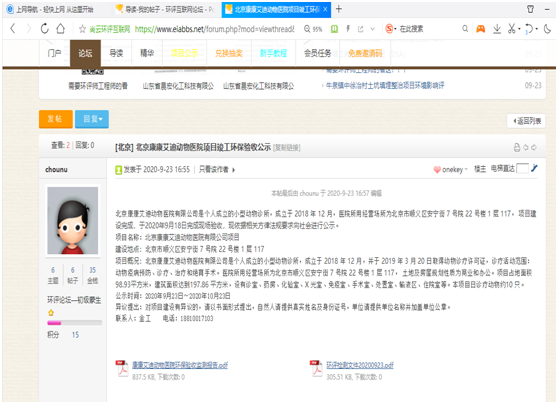Viewport: 558px width, 404px height.
Task: Open the 精华 navigation item
Action: click(x=147, y=53)
